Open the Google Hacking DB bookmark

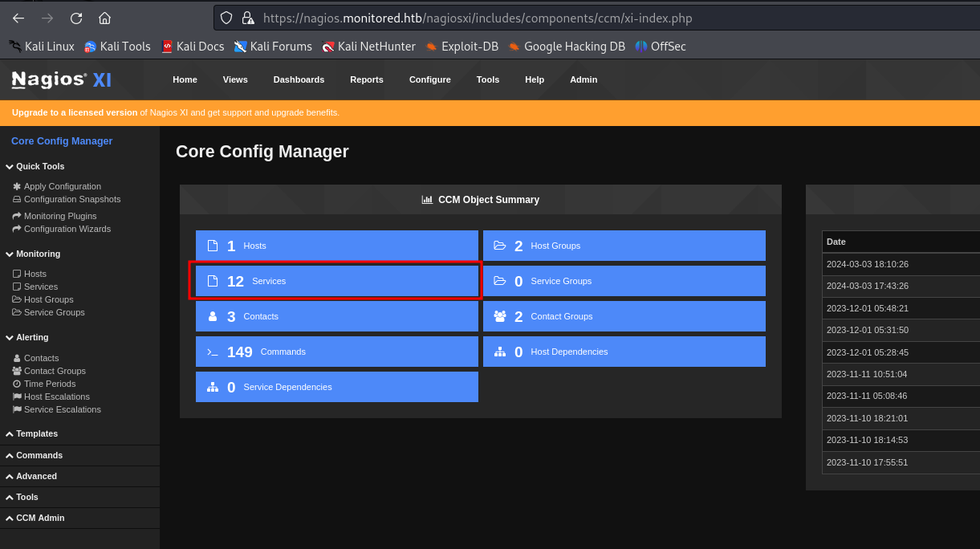coord(567,47)
